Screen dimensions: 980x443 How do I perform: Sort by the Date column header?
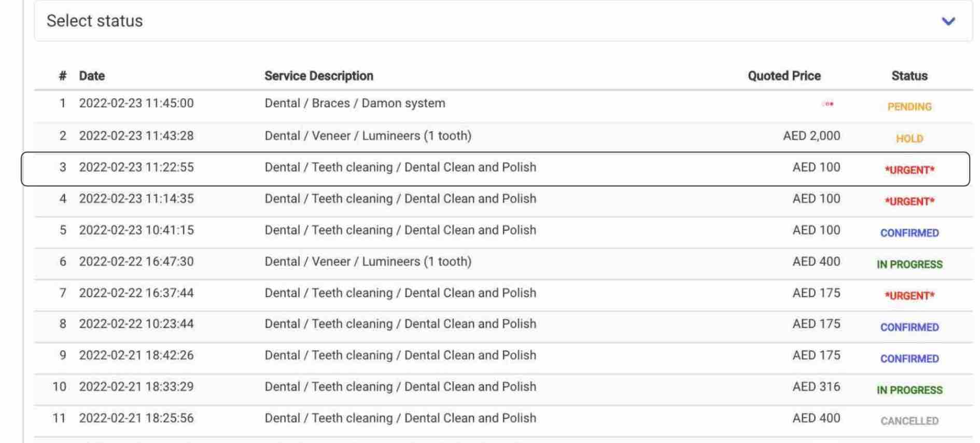(92, 76)
